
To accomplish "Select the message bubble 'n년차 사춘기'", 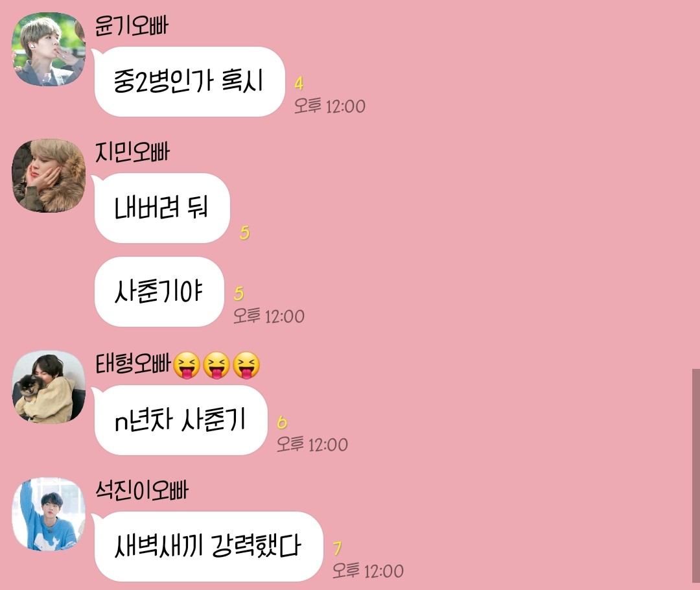I will (181, 420).
